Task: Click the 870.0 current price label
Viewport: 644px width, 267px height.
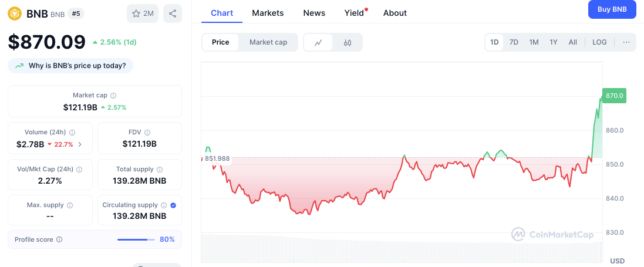Action: (614, 95)
